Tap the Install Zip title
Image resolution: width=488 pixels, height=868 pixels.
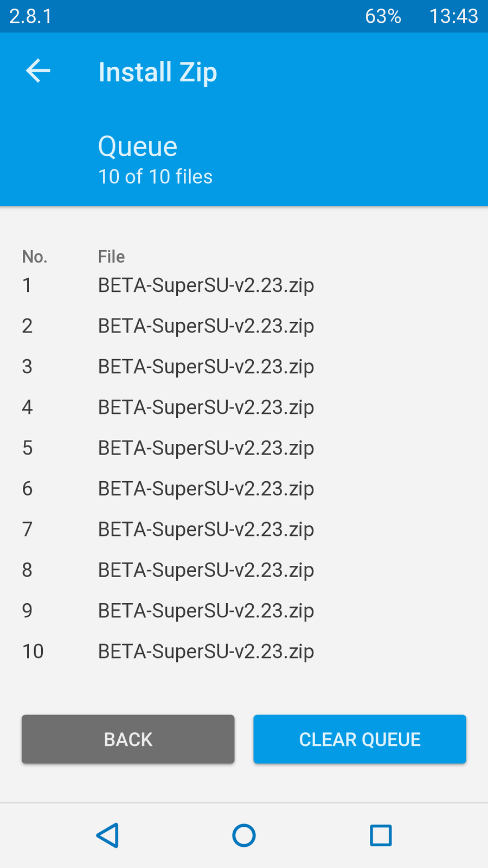tap(158, 72)
